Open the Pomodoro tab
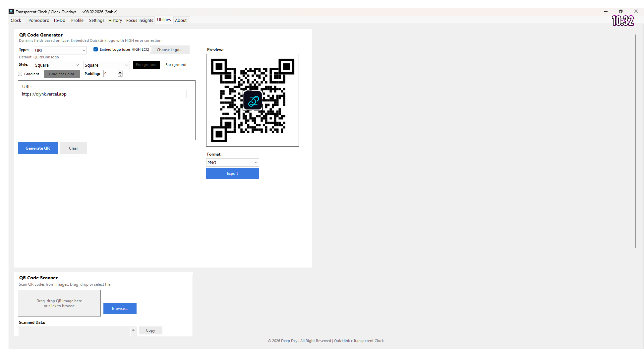 pos(39,20)
